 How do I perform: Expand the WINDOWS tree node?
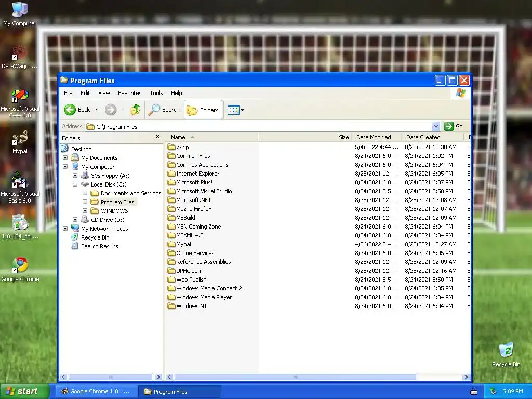point(85,211)
